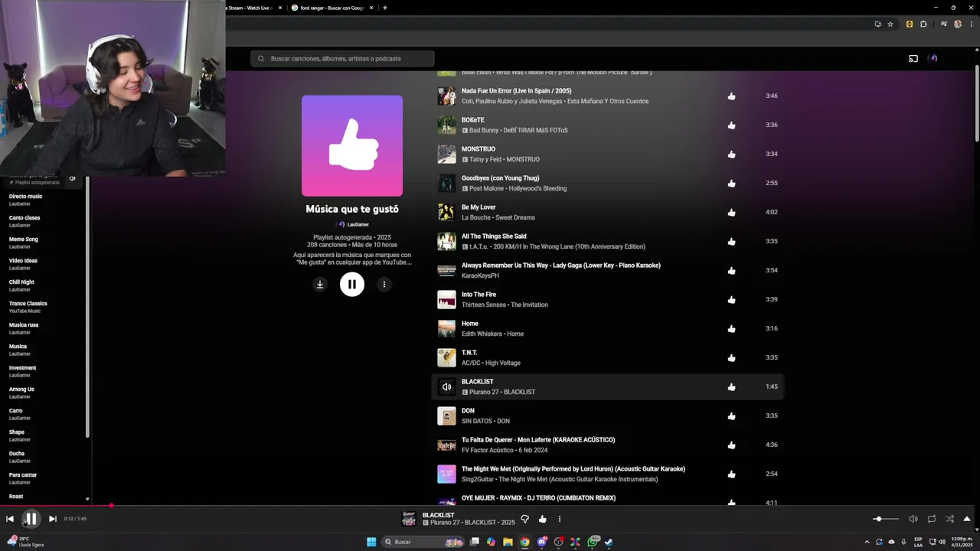Skip to the previous track

(10, 519)
